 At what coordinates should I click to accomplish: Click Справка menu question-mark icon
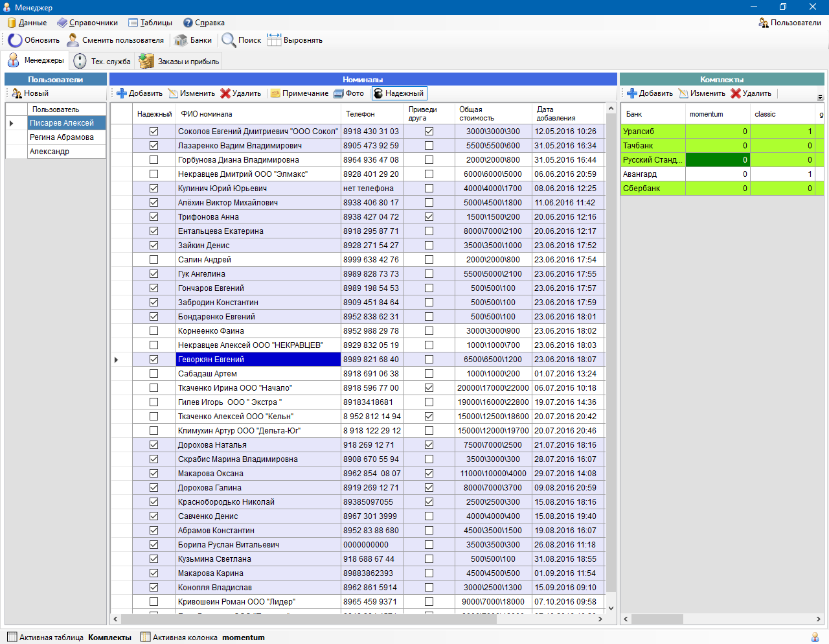pyautogui.click(x=188, y=23)
